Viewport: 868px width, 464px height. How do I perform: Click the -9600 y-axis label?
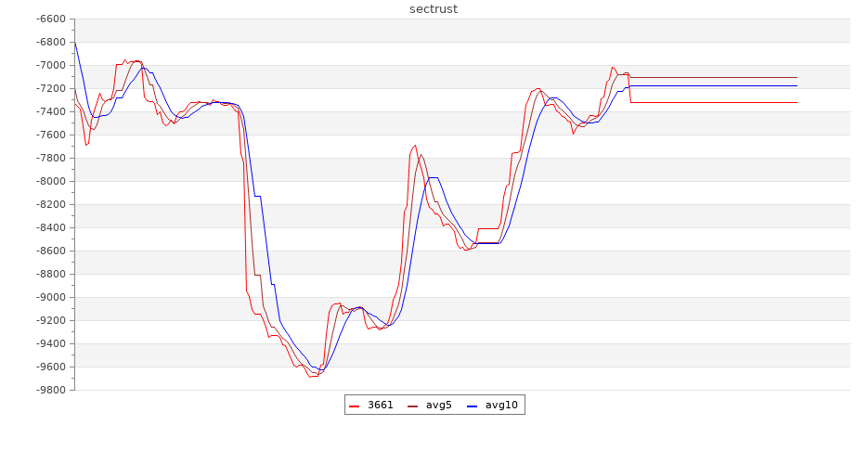48,367
